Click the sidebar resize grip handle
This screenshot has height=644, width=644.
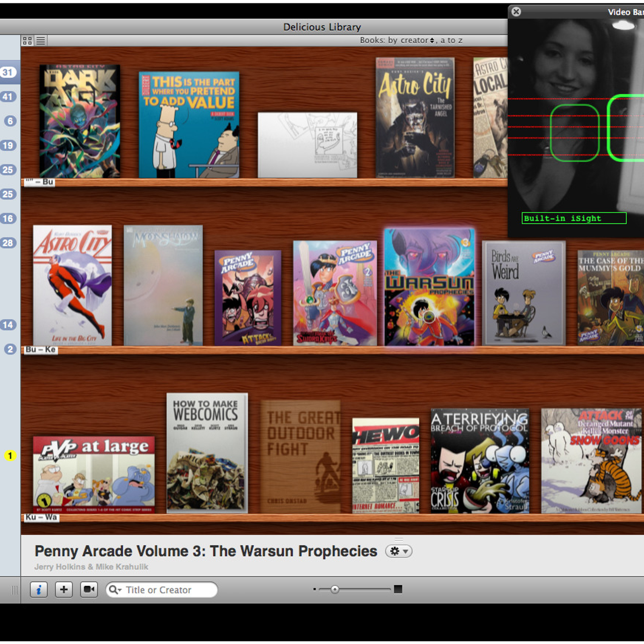(x=14, y=590)
